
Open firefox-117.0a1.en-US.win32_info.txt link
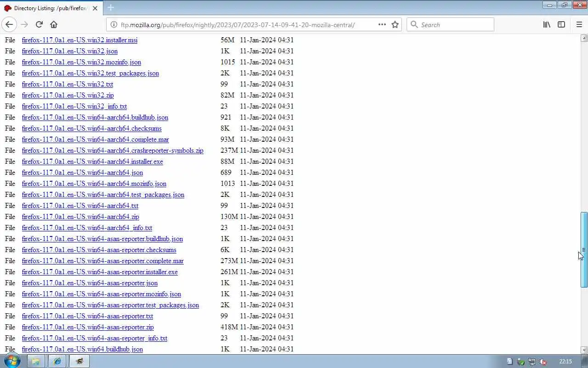[74, 106]
